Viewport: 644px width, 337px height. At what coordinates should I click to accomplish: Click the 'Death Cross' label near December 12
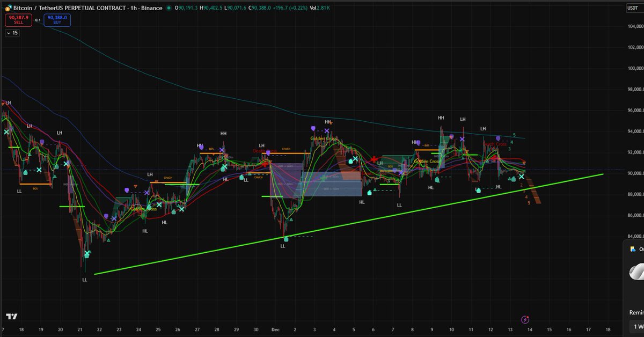point(494,144)
